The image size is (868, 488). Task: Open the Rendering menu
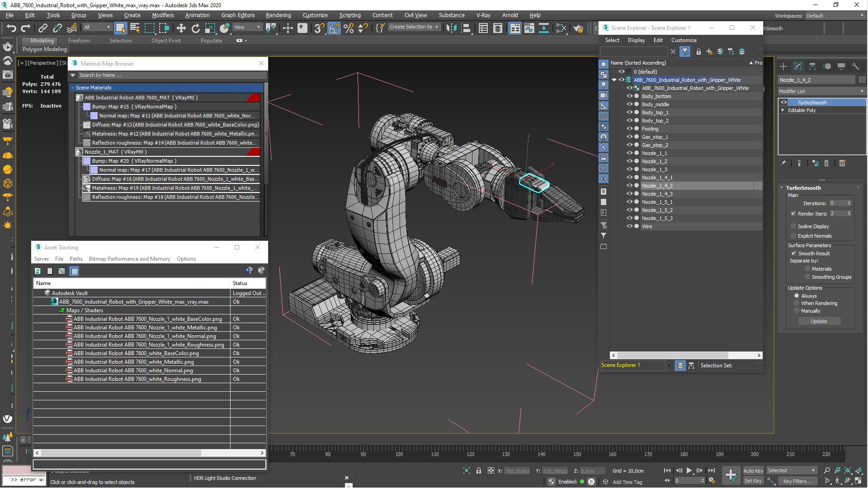(278, 15)
